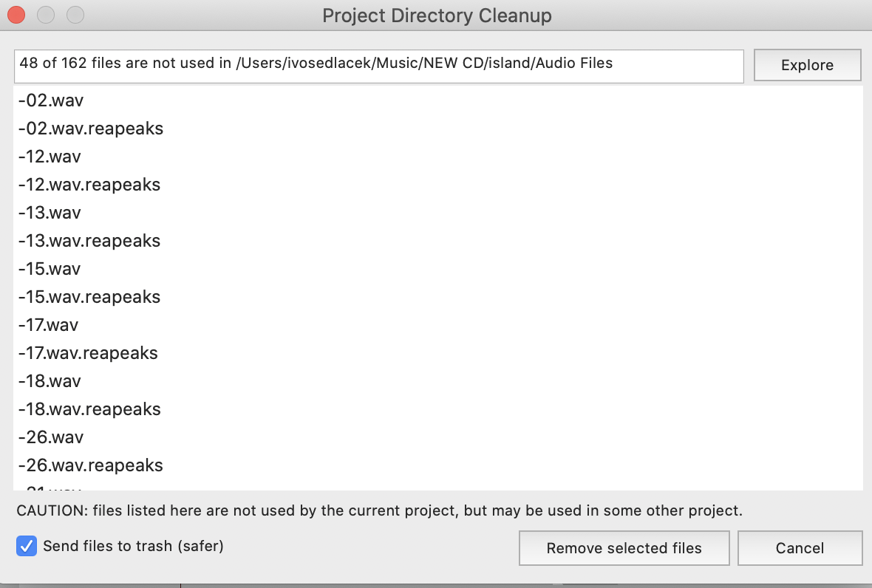Highlight -18.wav.reapeaks in the list
The image size is (872, 588).
[89, 409]
